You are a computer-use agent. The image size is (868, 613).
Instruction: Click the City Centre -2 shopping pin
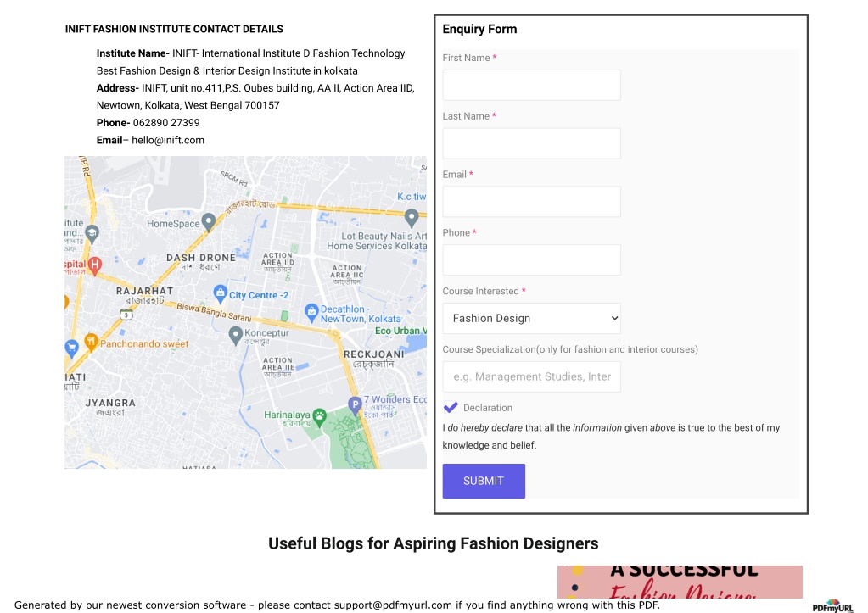click(220, 293)
